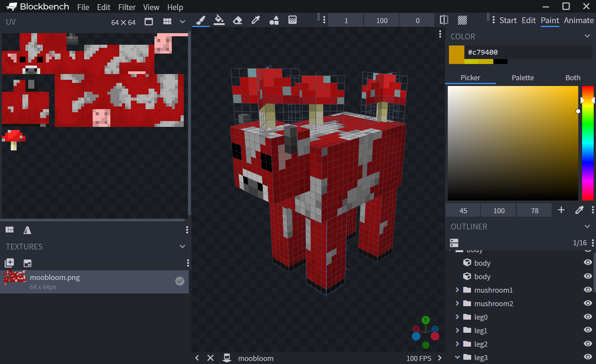Add current color to palette with plus

pos(561,210)
